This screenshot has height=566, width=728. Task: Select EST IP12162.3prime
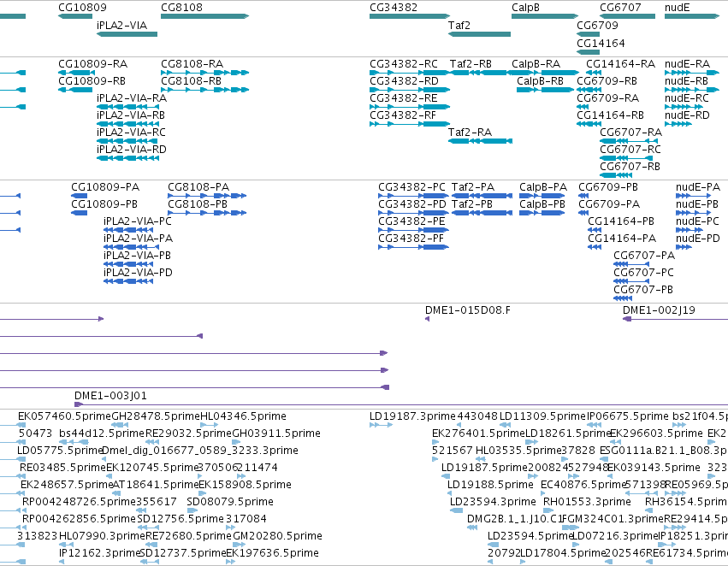[x=62, y=562]
